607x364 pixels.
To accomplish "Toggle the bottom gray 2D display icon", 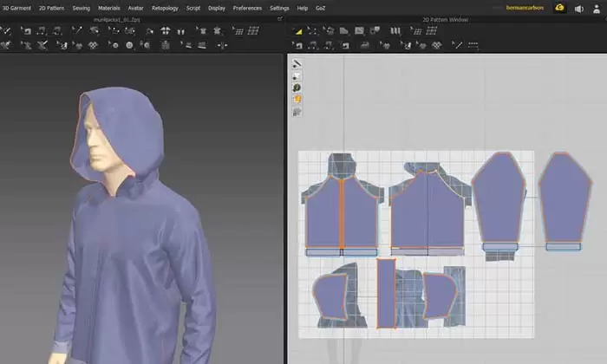I will 297,112.
